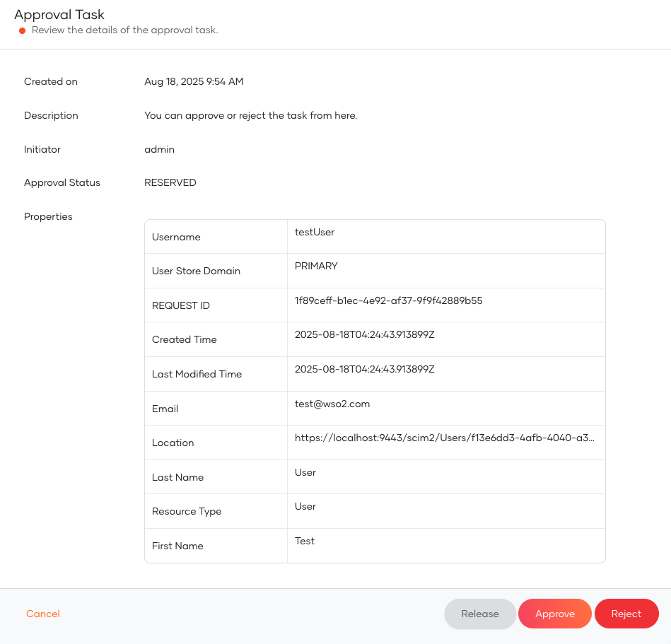Click the Created Time value field

click(364, 334)
